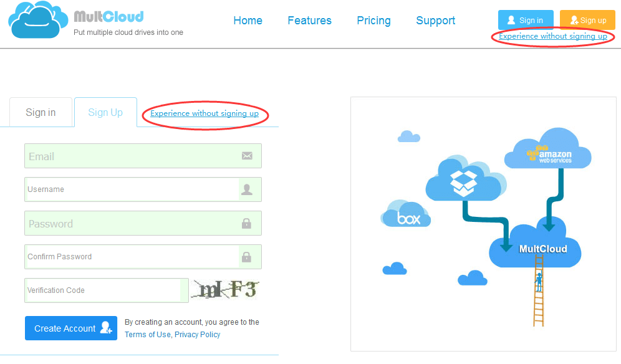Focus the Confirm Password input field
This screenshot has height=364, width=621.
143,257
